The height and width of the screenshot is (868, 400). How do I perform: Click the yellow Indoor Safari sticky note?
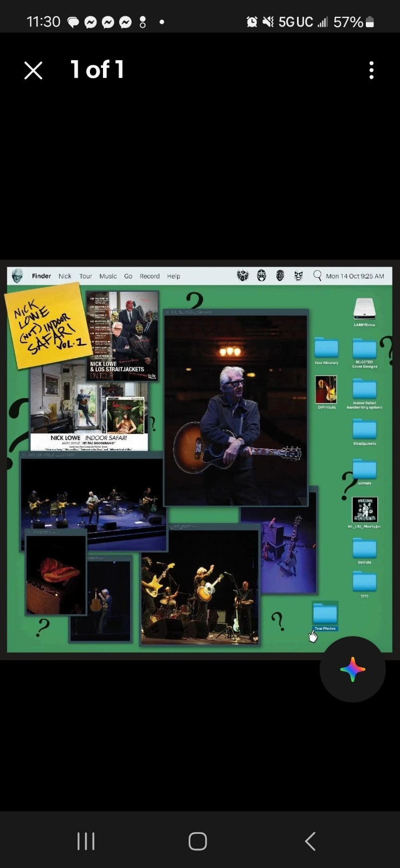[x=47, y=328]
